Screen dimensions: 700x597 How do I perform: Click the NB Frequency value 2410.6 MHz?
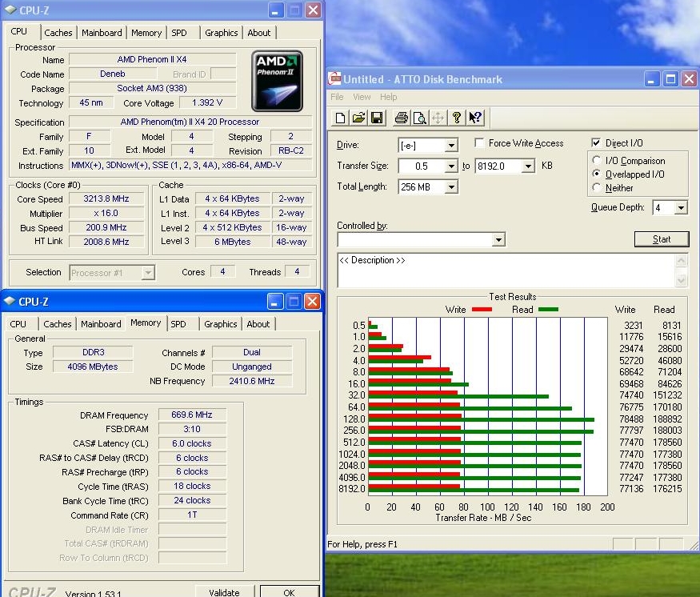point(252,381)
